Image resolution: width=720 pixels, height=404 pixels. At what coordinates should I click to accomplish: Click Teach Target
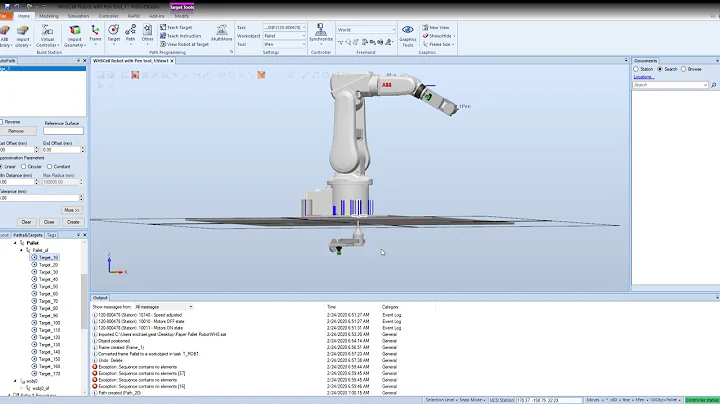tap(176, 28)
